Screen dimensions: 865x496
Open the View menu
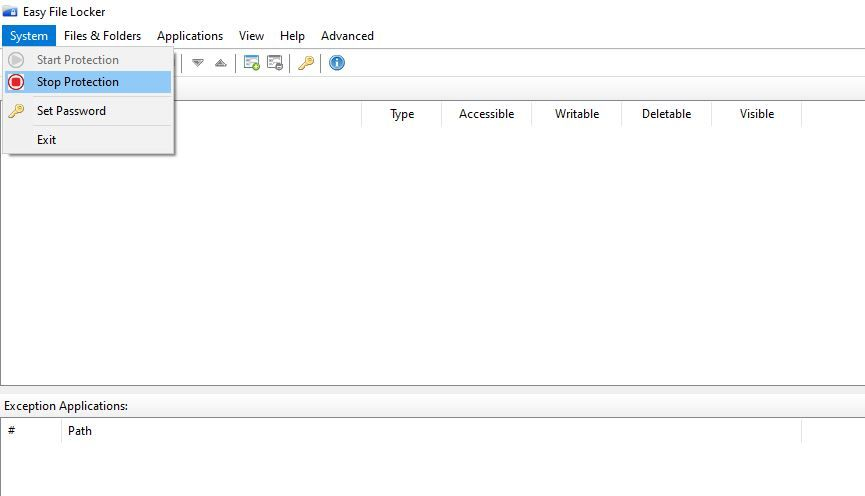[251, 36]
